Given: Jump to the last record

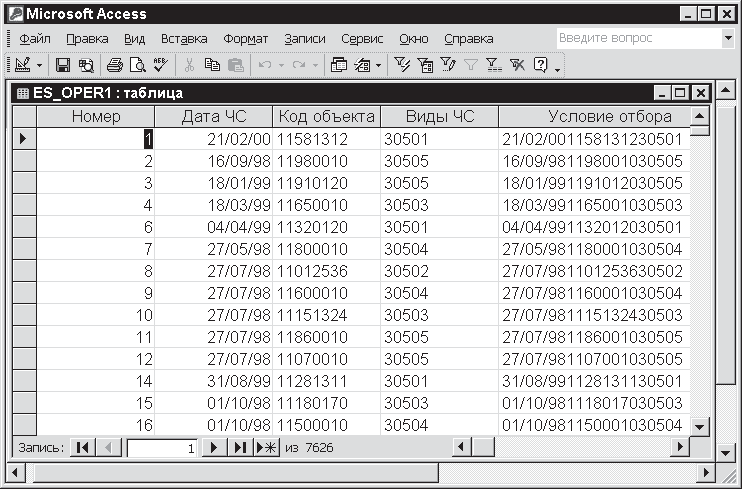Looking at the screenshot, I should 240,448.
